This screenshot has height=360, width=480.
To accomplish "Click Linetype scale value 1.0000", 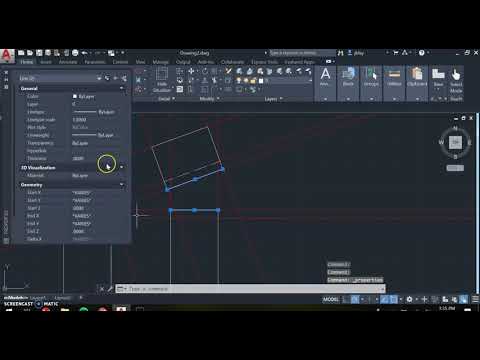I will (x=79, y=119).
